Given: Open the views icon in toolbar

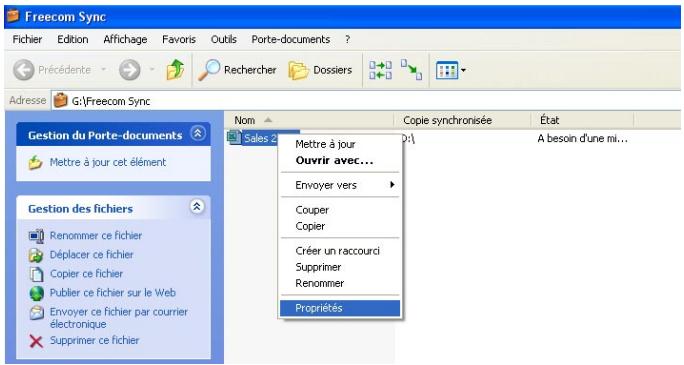Looking at the screenshot, I should (x=447, y=70).
